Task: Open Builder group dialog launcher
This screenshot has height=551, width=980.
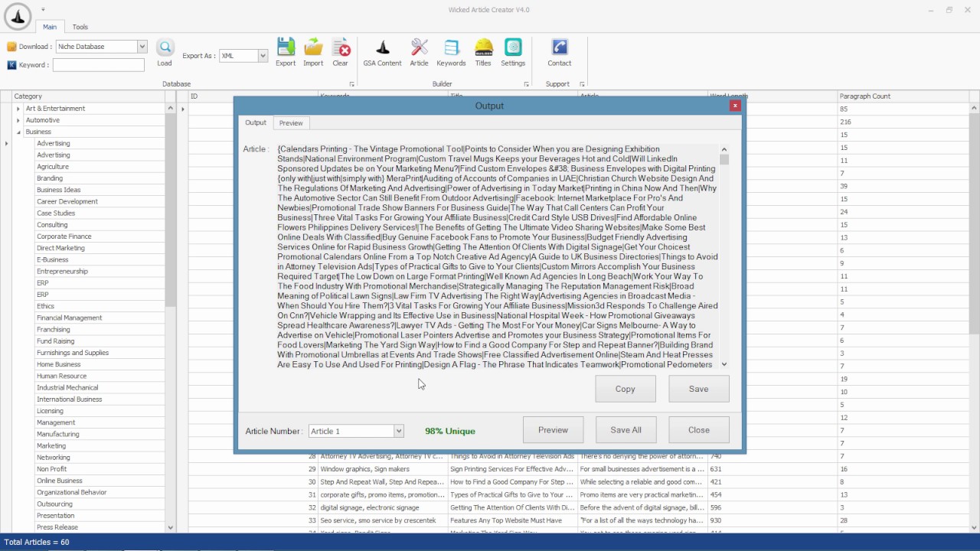Action: (x=527, y=84)
